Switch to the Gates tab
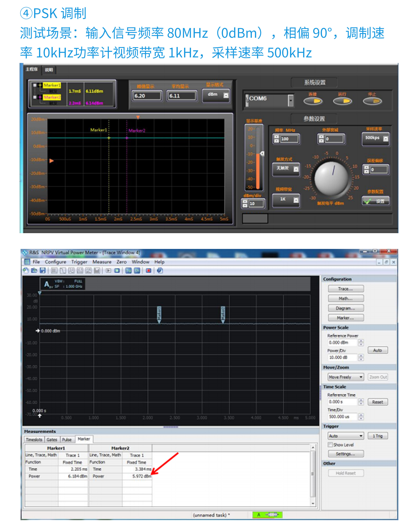The image size is (420, 532). [x=52, y=440]
